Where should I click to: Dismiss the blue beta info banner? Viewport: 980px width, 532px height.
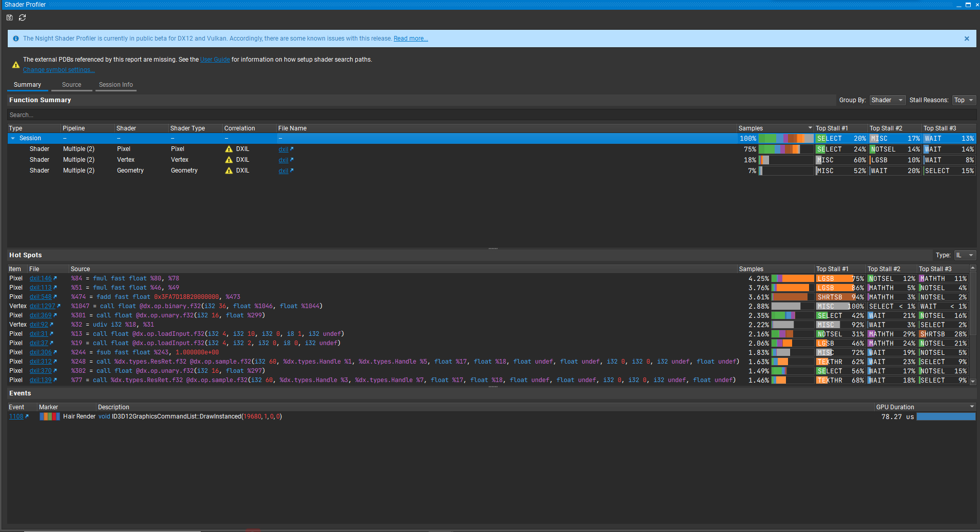click(967, 39)
